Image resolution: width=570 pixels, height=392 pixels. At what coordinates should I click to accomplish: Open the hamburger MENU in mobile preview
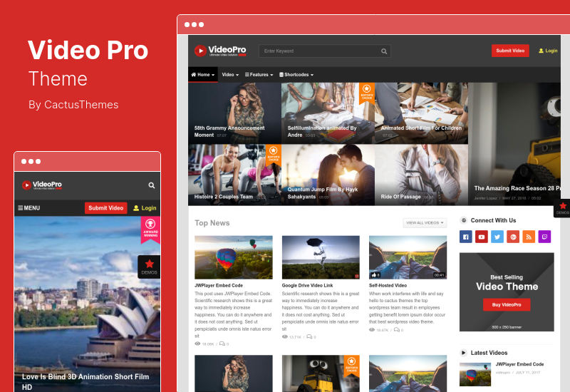pyautogui.click(x=29, y=208)
